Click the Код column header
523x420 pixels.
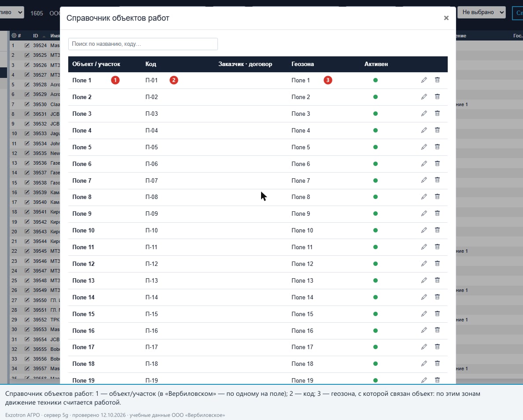coord(151,64)
